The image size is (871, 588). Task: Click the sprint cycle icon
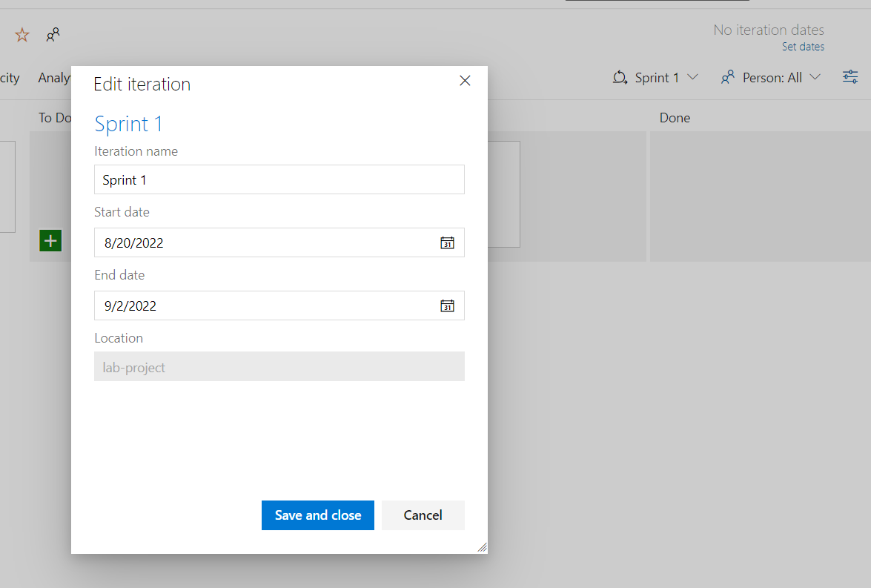[620, 77]
